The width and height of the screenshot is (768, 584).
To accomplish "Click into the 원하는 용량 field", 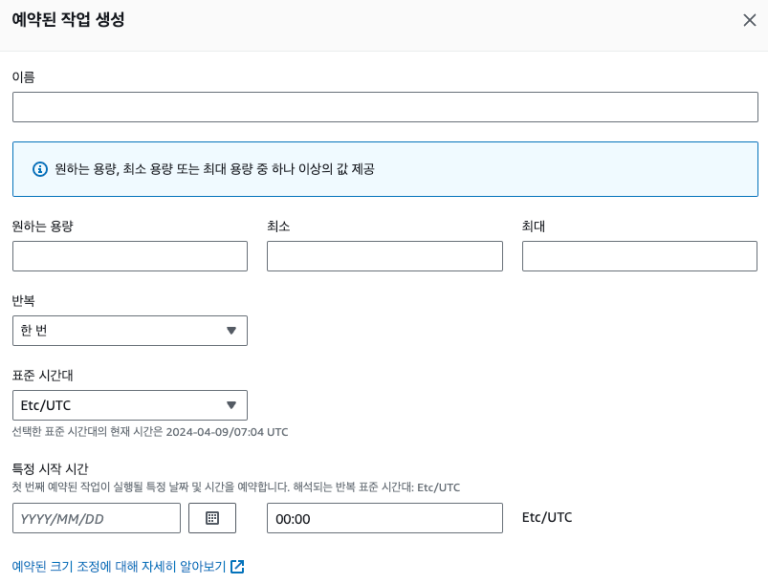I will [130, 256].
